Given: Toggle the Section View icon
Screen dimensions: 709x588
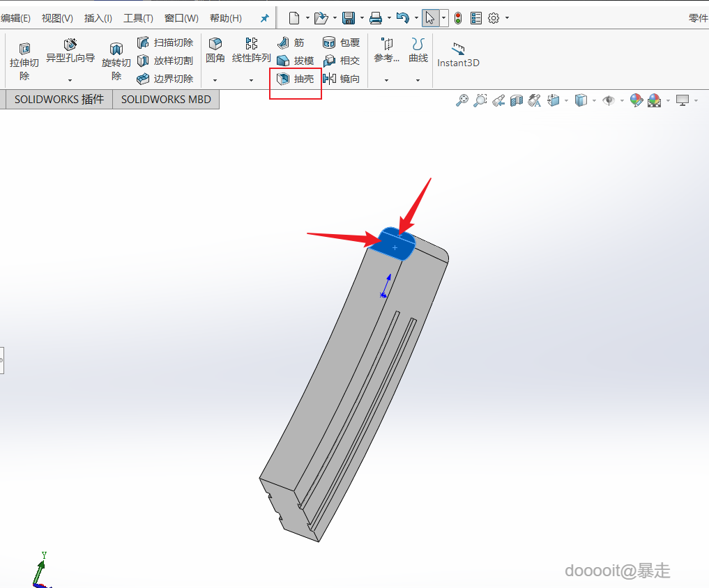Looking at the screenshot, I should tap(517, 100).
